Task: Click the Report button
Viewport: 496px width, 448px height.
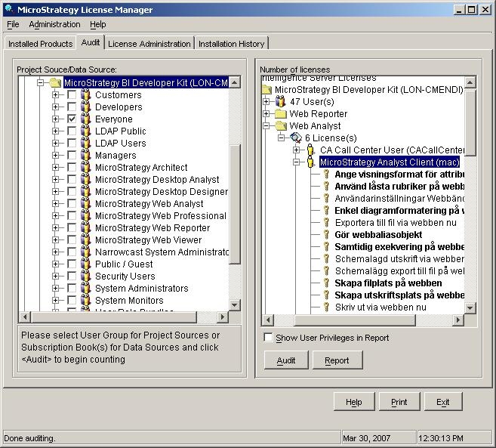Action: (x=337, y=360)
